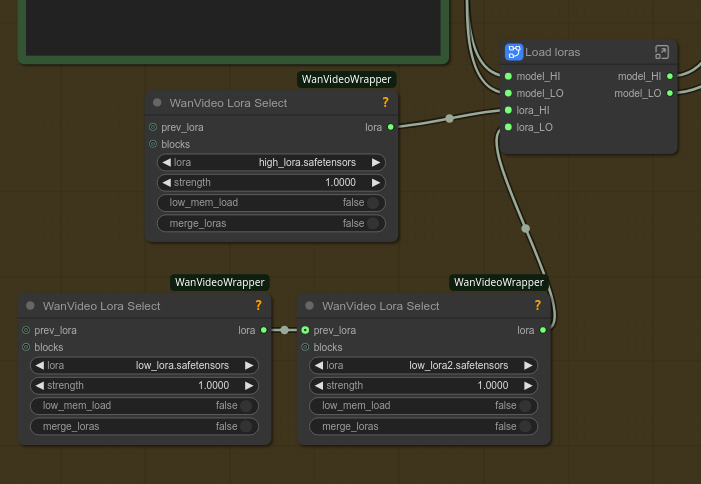
Task: Collapse the low_lora.safetensors node via its dot
Action: coord(30,306)
